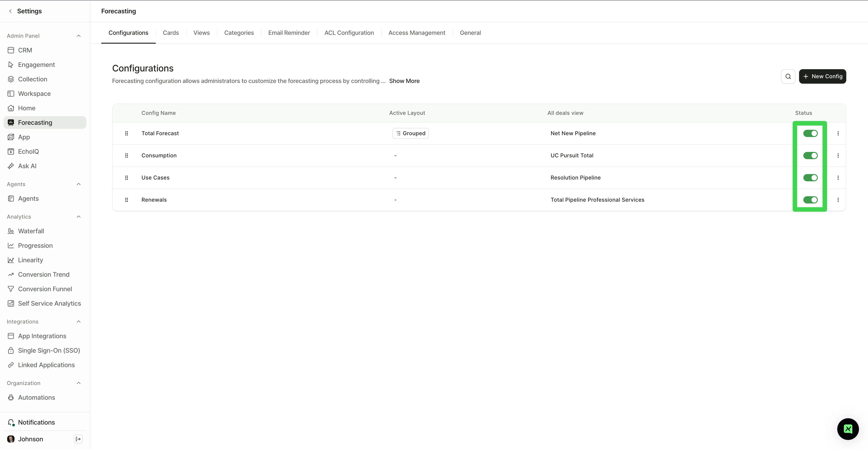Image resolution: width=868 pixels, height=449 pixels.
Task: Click the Total Pipeline Professional Services cell
Action: point(597,200)
